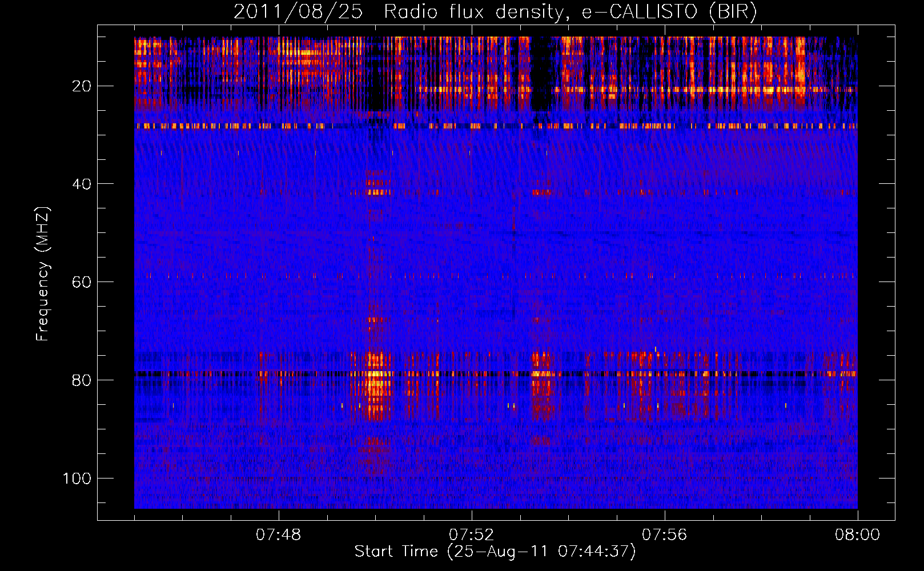This screenshot has height=571, width=924.
Task: Click the 07:56 time tick label
Action: click(x=664, y=535)
